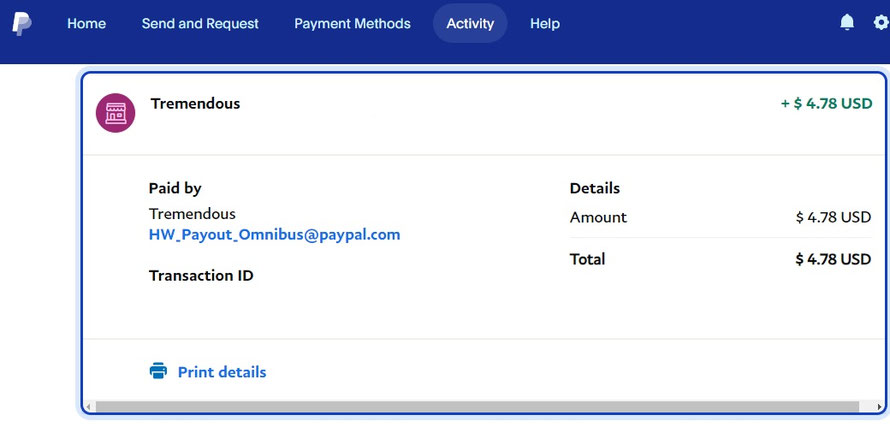The width and height of the screenshot is (890, 439).
Task: Click the Print details link
Action: coord(222,372)
